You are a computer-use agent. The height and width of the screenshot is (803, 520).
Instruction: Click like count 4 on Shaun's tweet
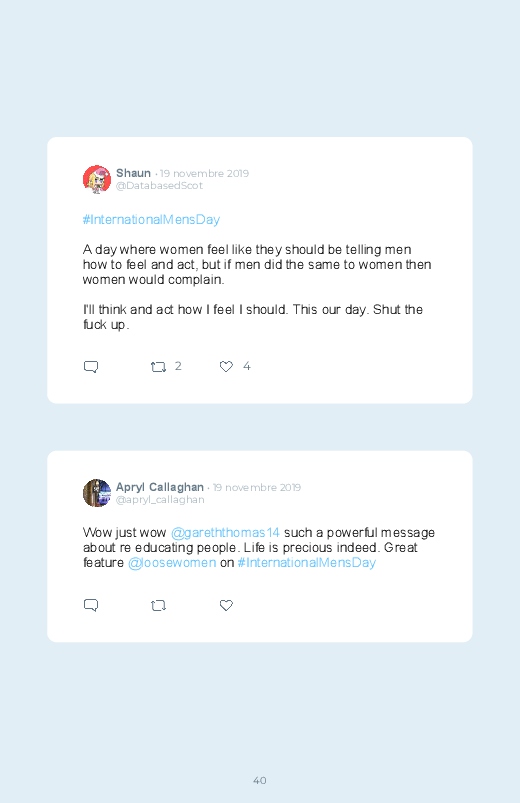click(x=246, y=366)
